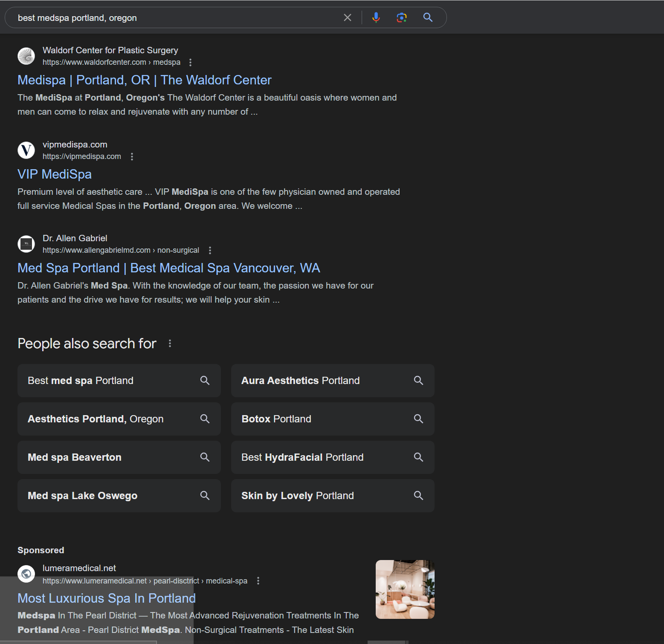Search Botox Portland suggestion
The height and width of the screenshot is (644, 664).
tap(333, 419)
